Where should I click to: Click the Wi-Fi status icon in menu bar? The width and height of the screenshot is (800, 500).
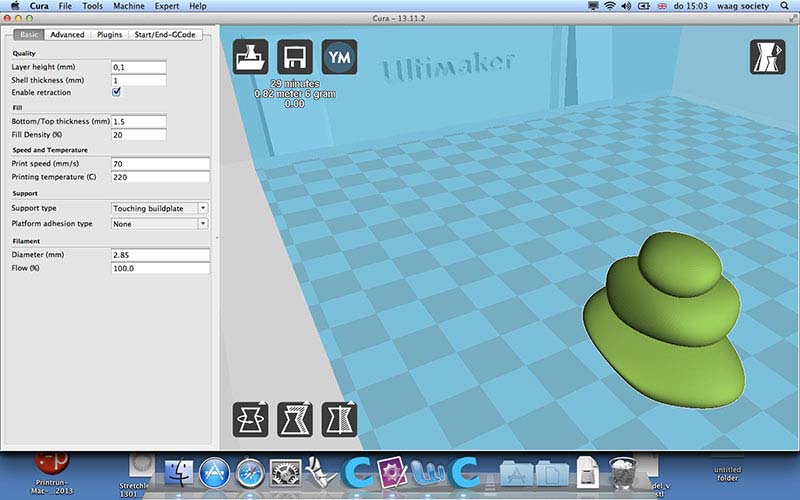pyautogui.click(x=610, y=6)
